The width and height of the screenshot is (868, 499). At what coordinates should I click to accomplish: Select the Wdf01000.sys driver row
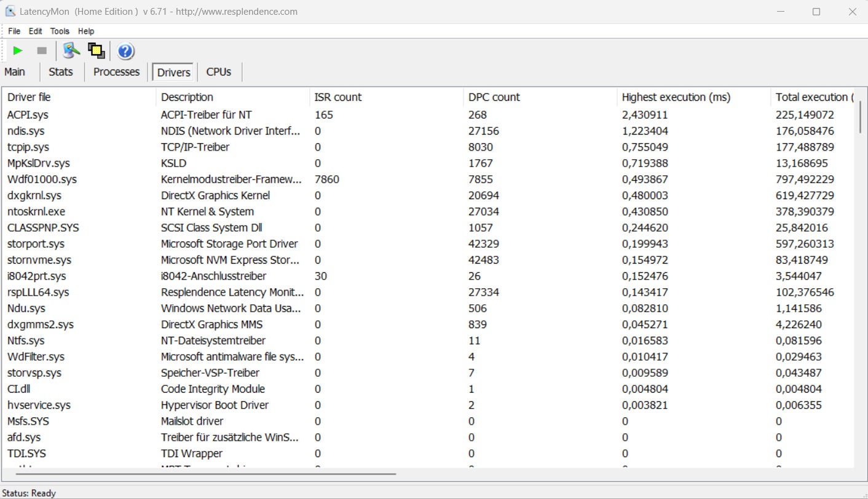tap(428, 179)
